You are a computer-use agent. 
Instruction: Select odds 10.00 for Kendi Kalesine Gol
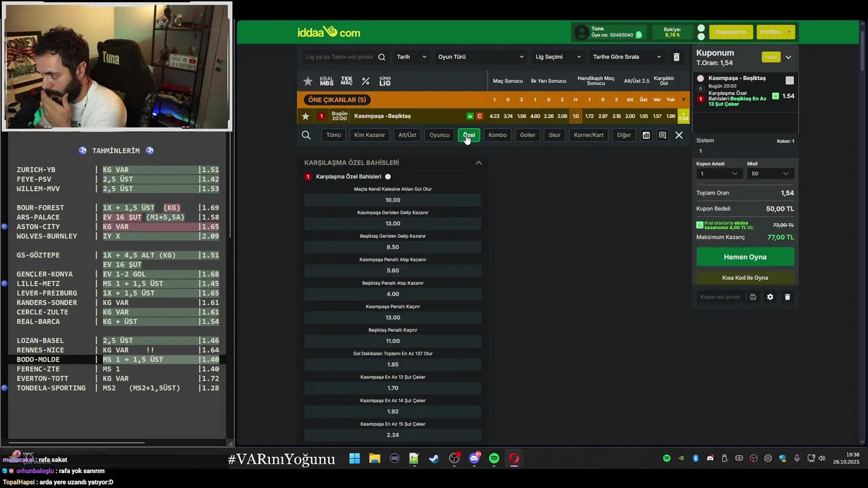[393, 200]
